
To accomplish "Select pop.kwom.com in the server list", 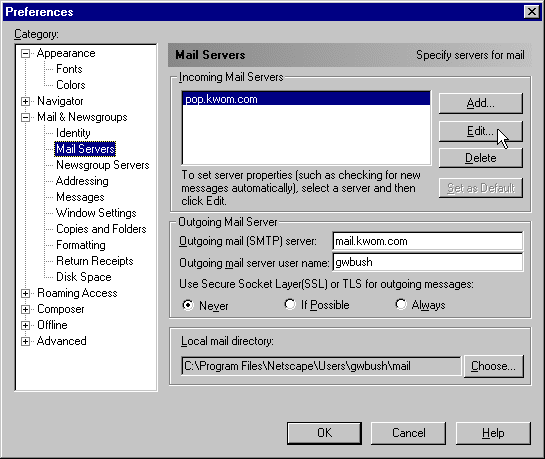I will pyautogui.click(x=306, y=99).
